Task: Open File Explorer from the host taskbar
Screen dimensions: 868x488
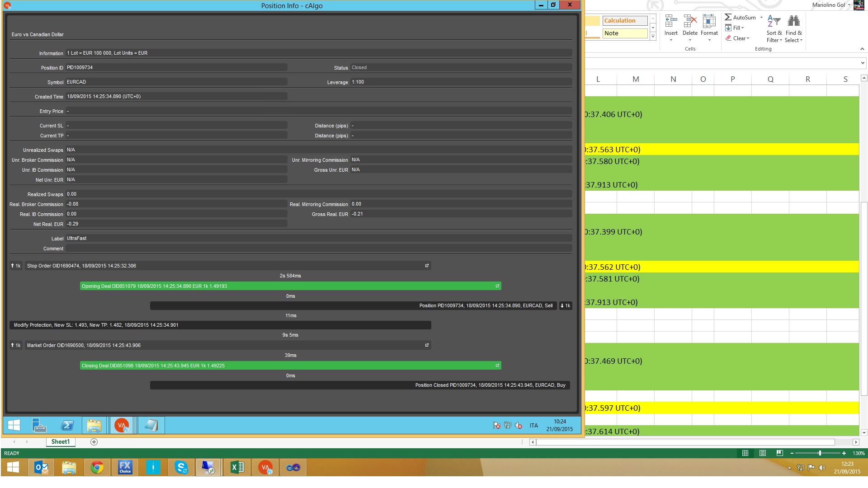Action: pyautogui.click(x=69, y=468)
